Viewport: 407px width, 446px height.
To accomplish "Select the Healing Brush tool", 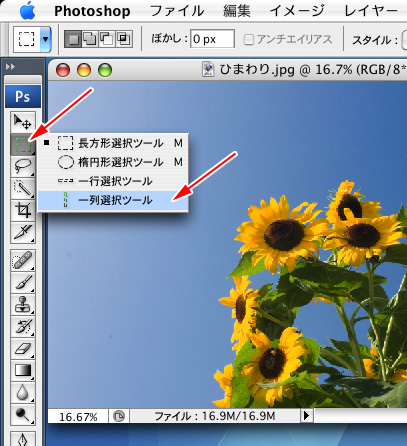I will (x=23, y=260).
